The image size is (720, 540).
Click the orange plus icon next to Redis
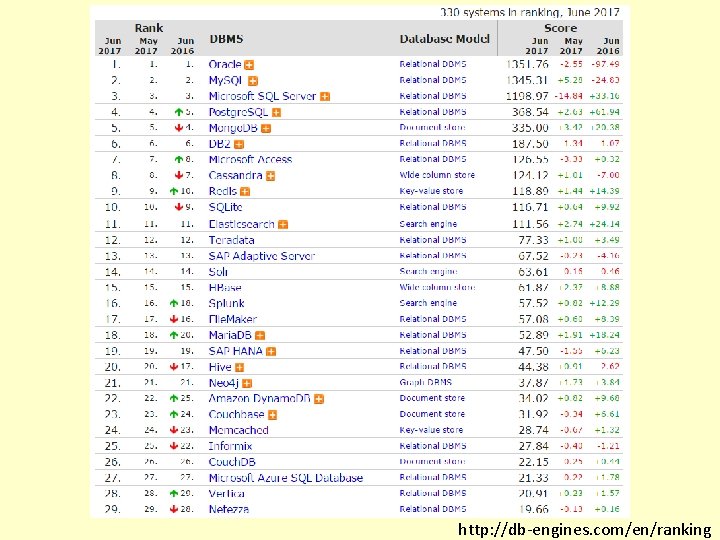pyautogui.click(x=245, y=191)
